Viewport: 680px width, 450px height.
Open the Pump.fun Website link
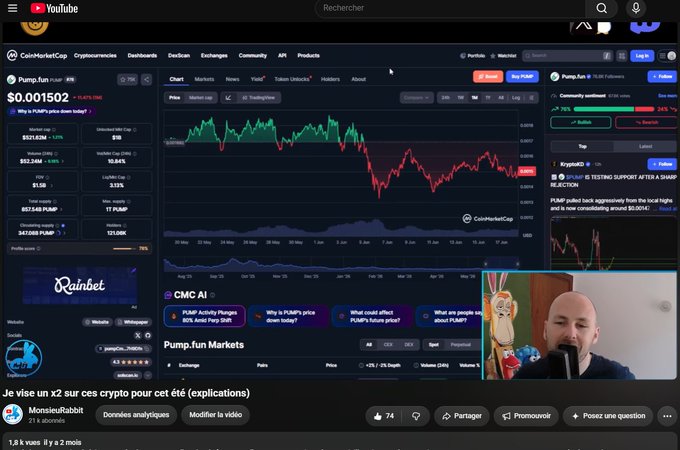tap(97, 322)
